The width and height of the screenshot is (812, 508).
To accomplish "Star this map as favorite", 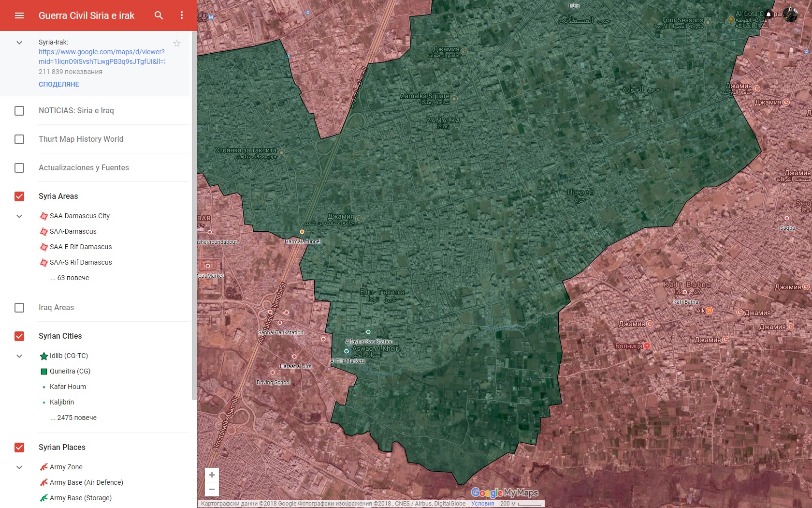I will tap(177, 44).
